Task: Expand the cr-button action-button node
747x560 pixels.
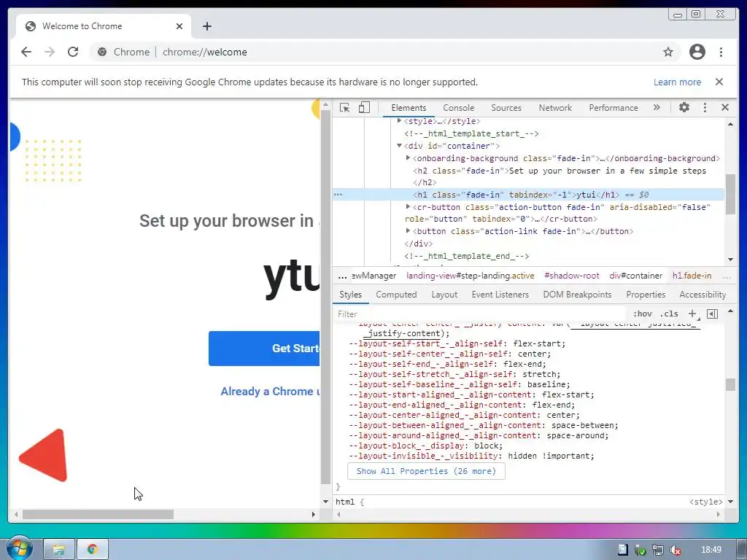Action: coord(408,206)
